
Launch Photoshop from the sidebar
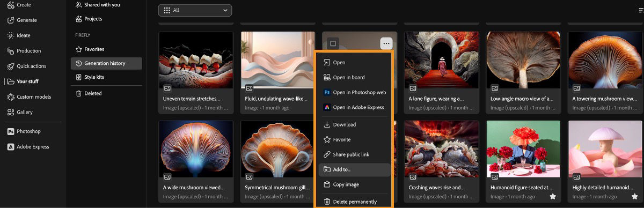tap(24, 131)
